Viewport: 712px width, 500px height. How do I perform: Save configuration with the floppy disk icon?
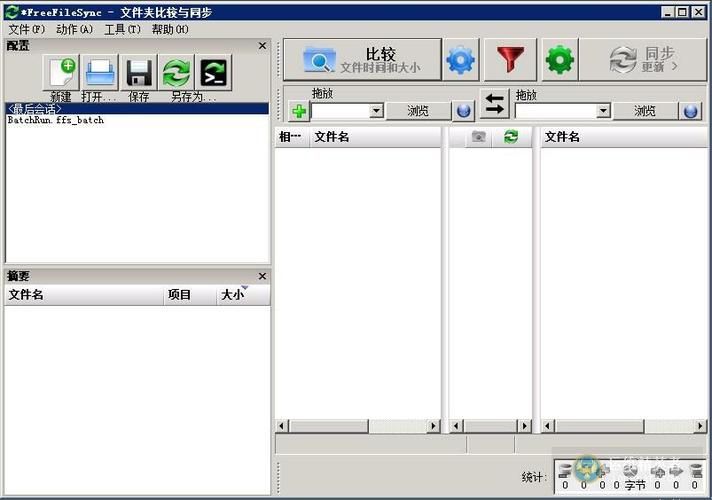coord(138,72)
